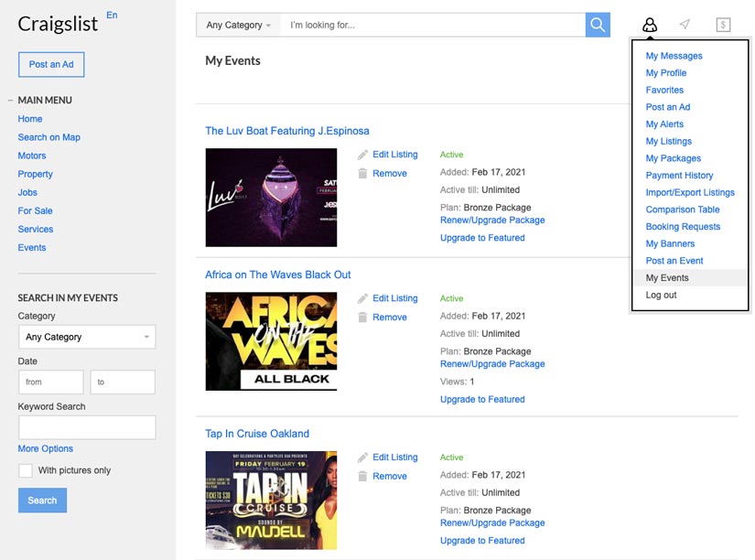Viewport: 755px width, 560px height.
Task: Expand sidebar Category dropdown
Action: [x=87, y=337]
